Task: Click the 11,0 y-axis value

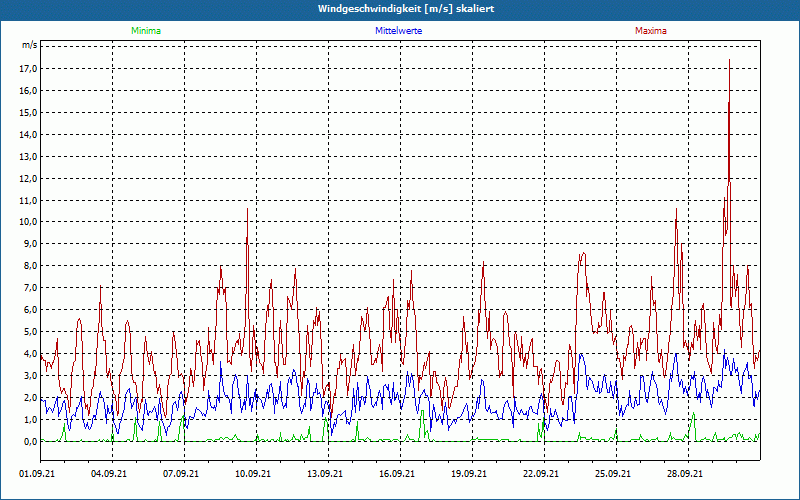Action: click(29, 200)
